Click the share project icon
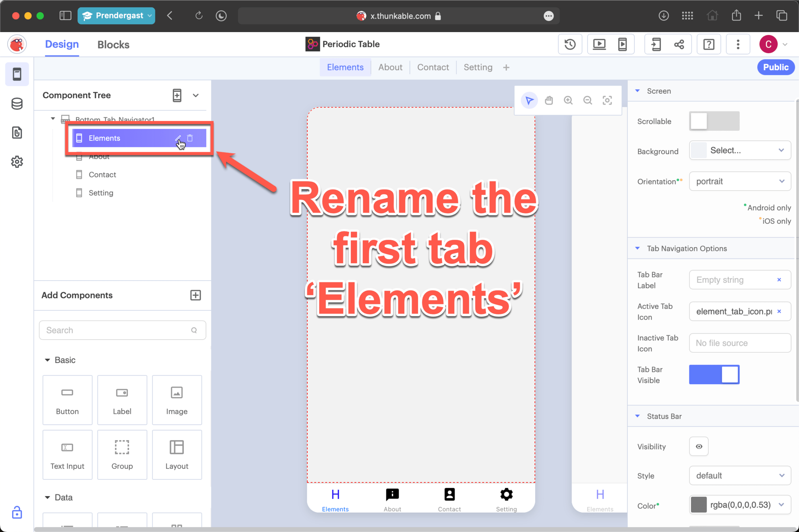The image size is (799, 532). 679,44
